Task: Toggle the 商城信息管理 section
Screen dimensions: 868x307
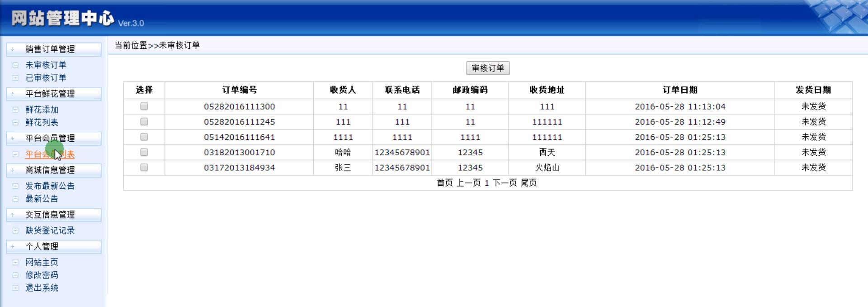Action: [x=54, y=170]
